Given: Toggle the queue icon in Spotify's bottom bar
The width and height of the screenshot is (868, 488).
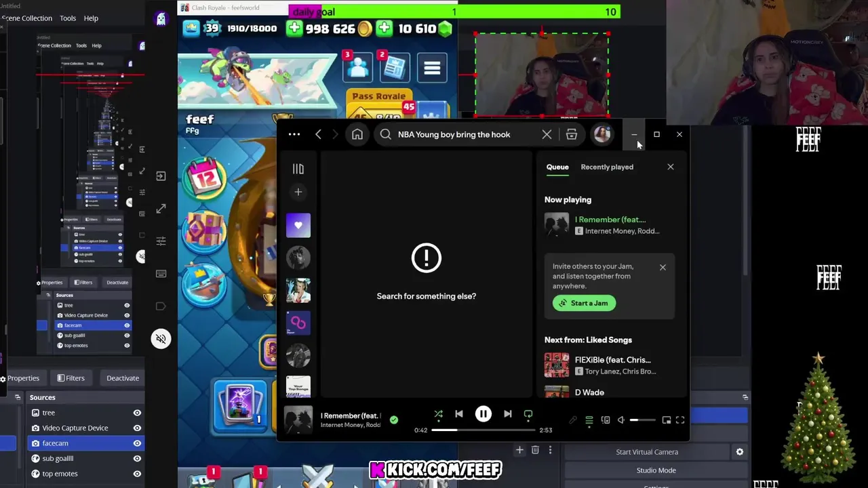Looking at the screenshot, I should (589, 420).
